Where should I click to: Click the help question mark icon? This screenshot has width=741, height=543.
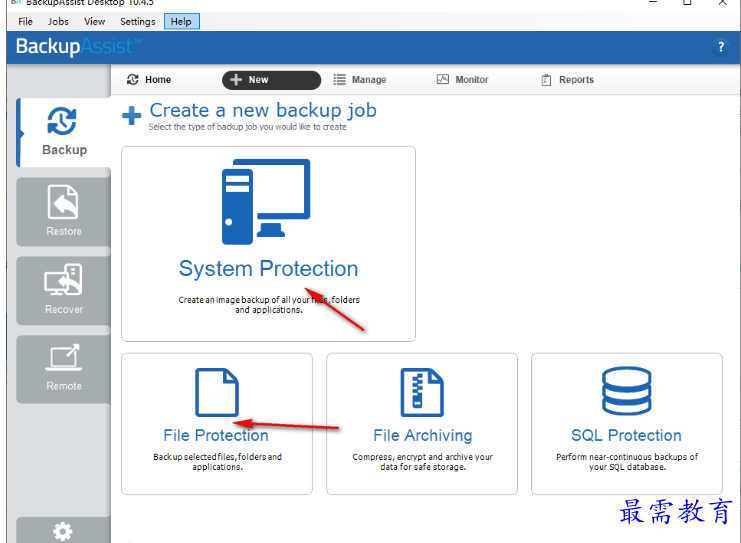pyautogui.click(x=721, y=47)
